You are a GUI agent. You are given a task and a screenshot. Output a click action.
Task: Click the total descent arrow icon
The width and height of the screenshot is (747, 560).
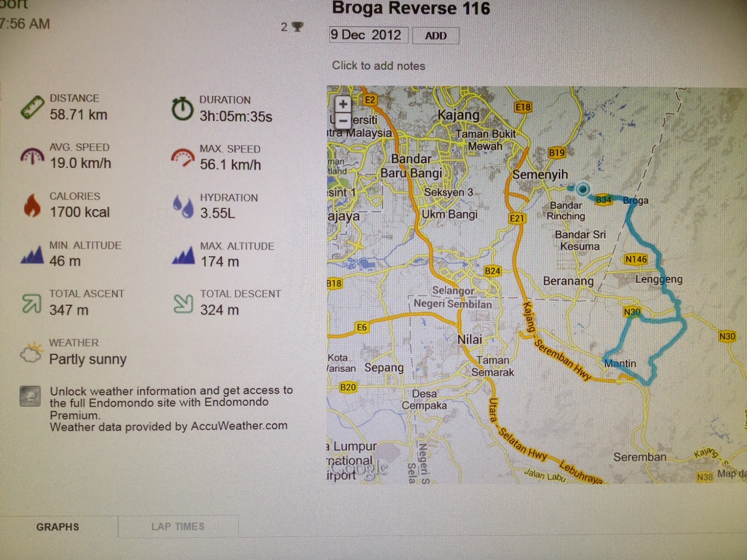(183, 304)
